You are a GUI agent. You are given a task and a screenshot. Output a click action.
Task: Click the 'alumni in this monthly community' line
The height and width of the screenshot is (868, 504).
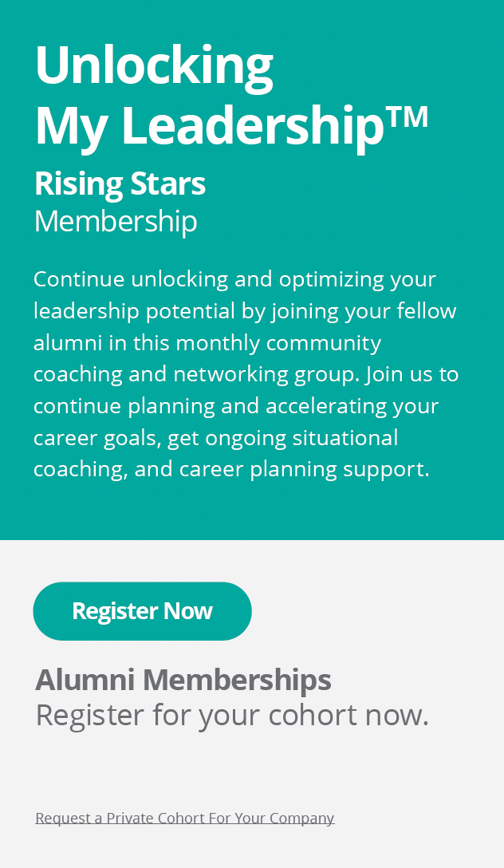(207, 343)
